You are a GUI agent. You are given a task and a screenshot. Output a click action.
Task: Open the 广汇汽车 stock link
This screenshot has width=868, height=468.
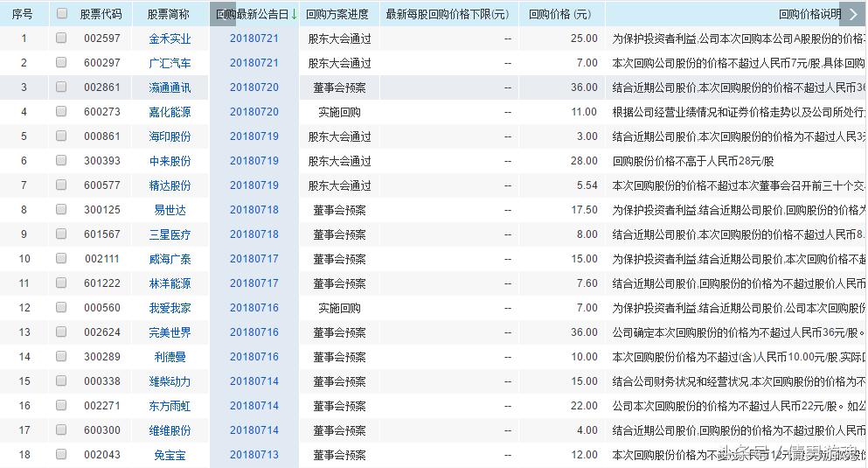pos(170,63)
